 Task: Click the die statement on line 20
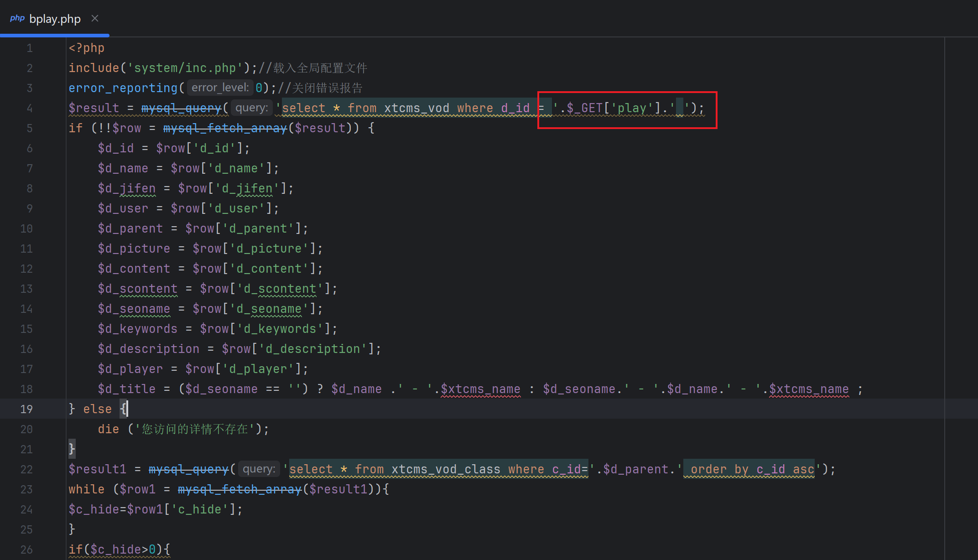click(x=109, y=429)
